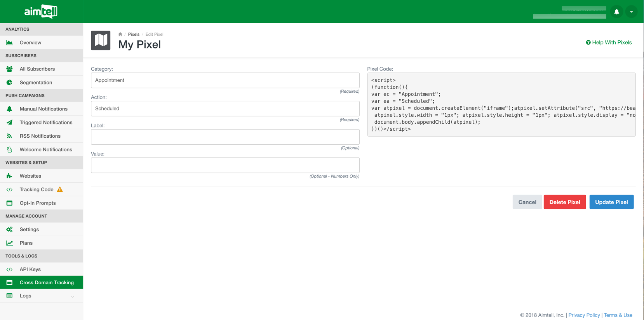Image resolution: width=644 pixels, height=320 pixels.
Task: Click the Settings gears icon
Action: [x=9, y=230]
